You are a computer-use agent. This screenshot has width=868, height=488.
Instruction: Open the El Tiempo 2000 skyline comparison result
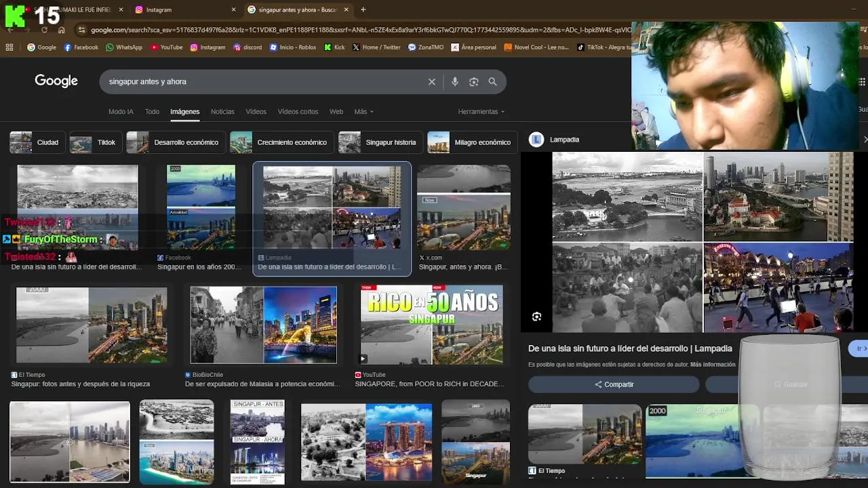tap(92, 325)
